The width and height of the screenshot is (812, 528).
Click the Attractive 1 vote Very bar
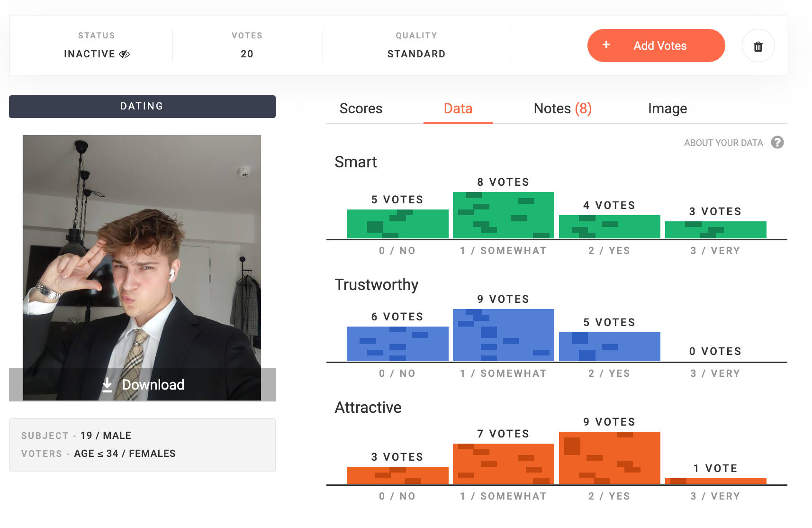[x=716, y=481]
